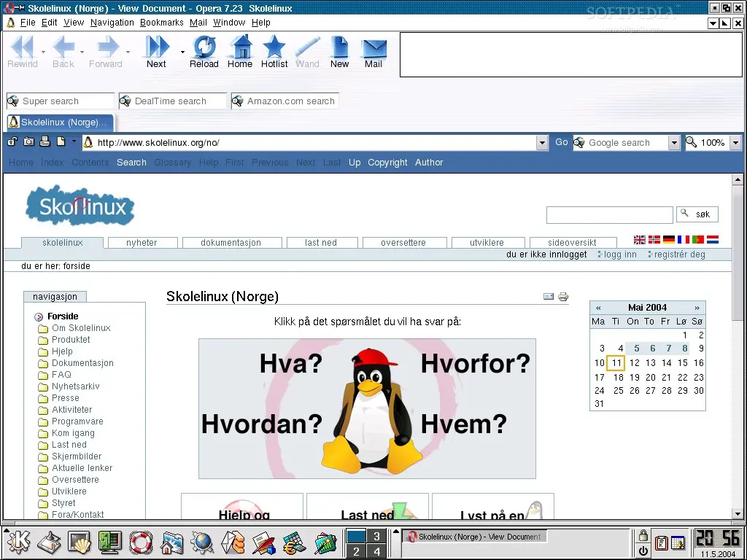Open the address bar URL dropdown
This screenshot has width=747, height=560.
click(542, 142)
